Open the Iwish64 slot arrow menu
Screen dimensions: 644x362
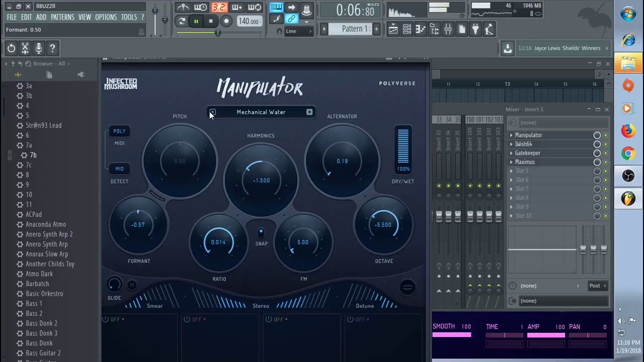pos(511,144)
